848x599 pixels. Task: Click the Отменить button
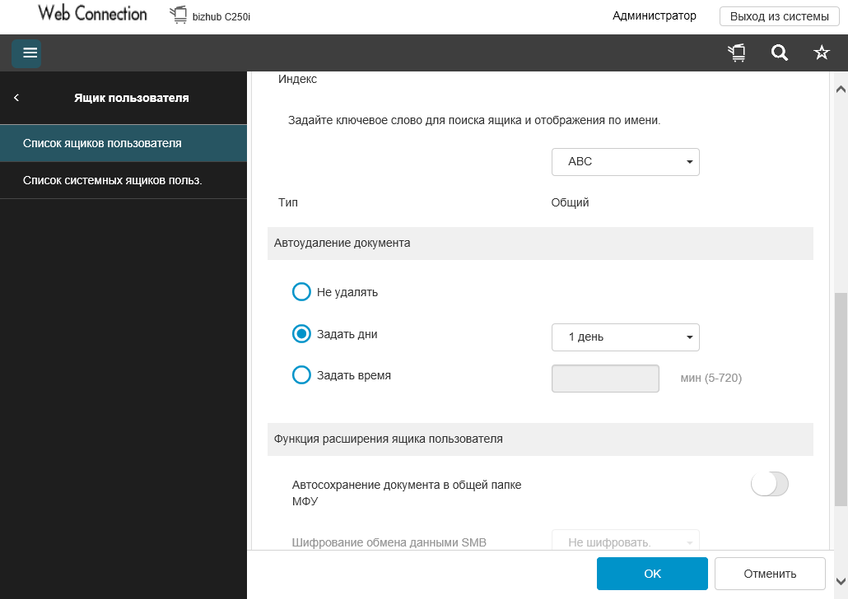[770, 574]
